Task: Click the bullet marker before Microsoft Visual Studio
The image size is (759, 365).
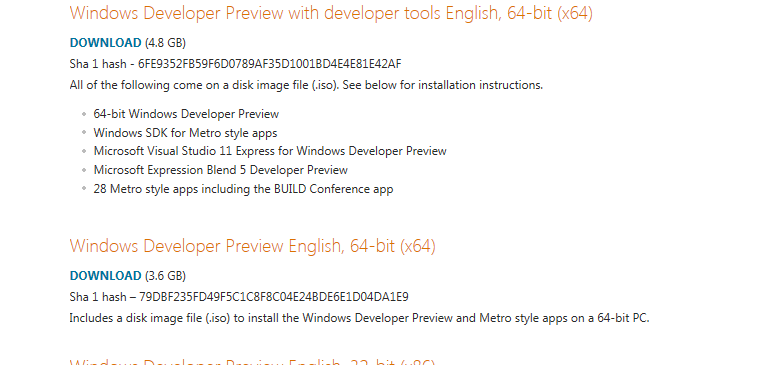Action: 84,151
